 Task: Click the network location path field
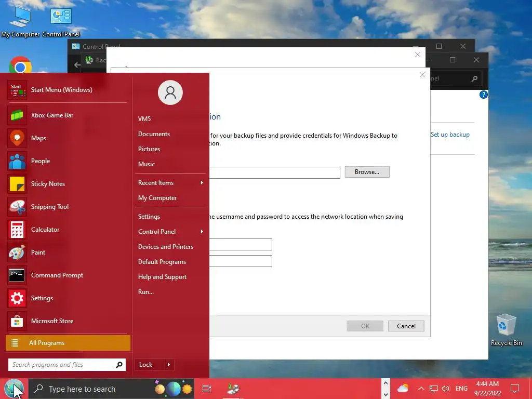[x=274, y=172]
